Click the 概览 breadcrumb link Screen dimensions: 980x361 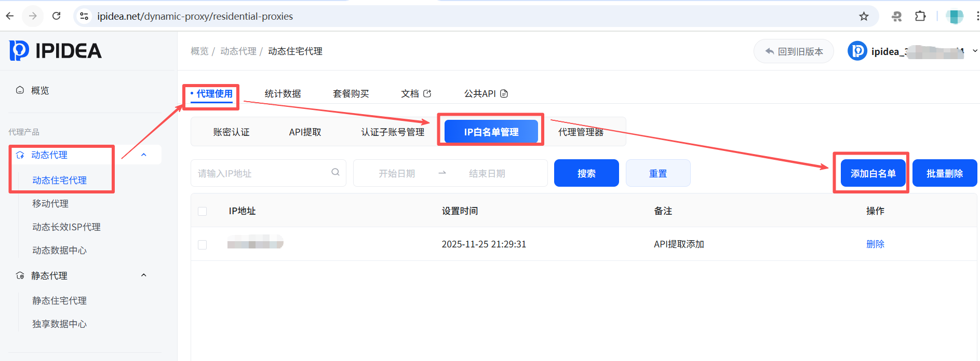(199, 51)
